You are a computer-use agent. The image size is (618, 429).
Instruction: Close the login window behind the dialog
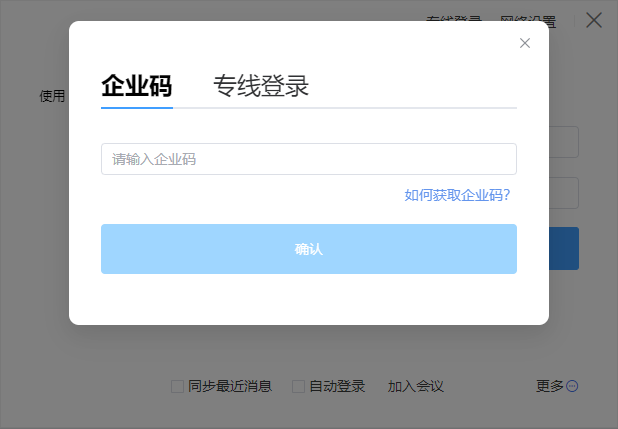click(594, 20)
